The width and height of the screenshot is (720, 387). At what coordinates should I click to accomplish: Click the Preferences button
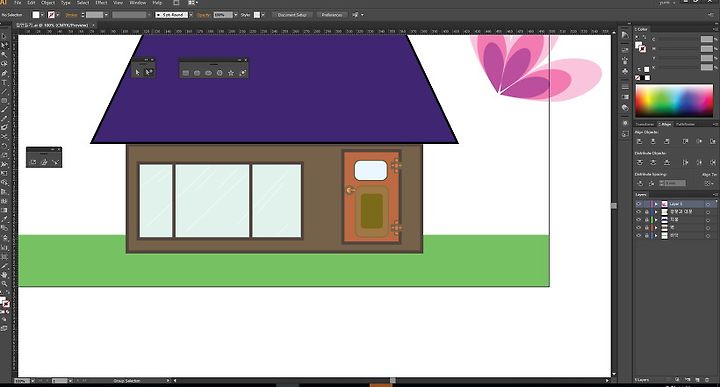tap(332, 15)
